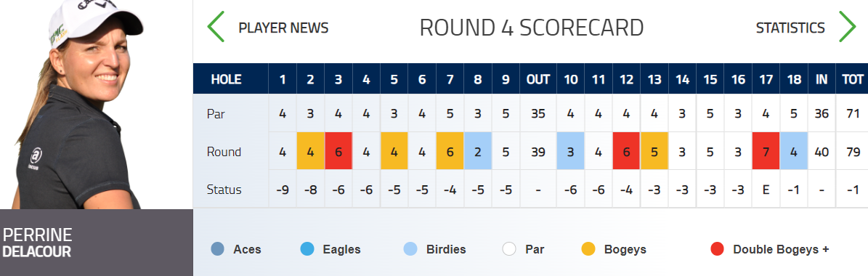Select the hole 13 bogey score cell

[654, 151]
